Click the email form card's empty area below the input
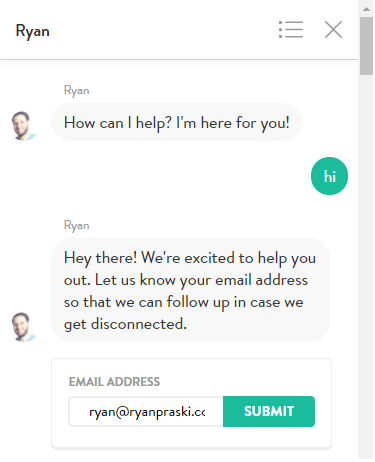Viewport: 375px width, 462px height. click(x=191, y=437)
